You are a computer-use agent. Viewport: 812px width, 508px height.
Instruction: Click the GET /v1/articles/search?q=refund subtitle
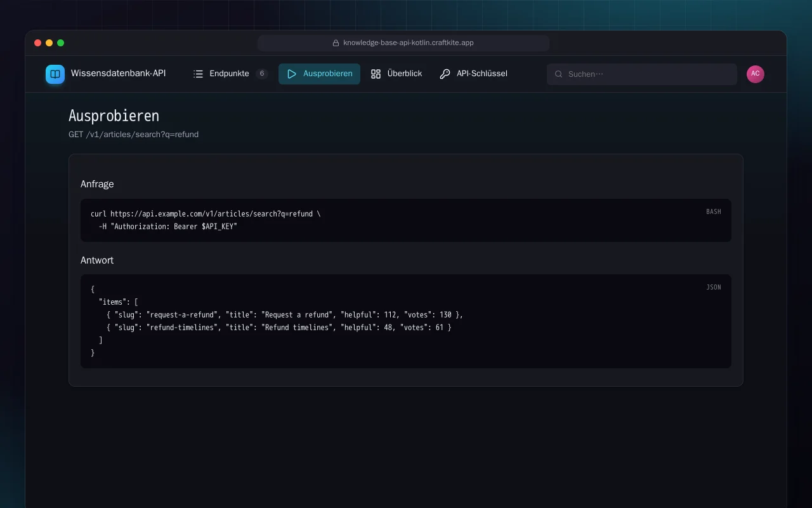[133, 135]
